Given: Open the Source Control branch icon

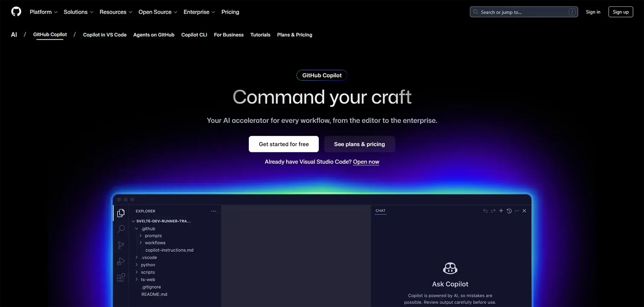Looking at the screenshot, I should 121,245.
